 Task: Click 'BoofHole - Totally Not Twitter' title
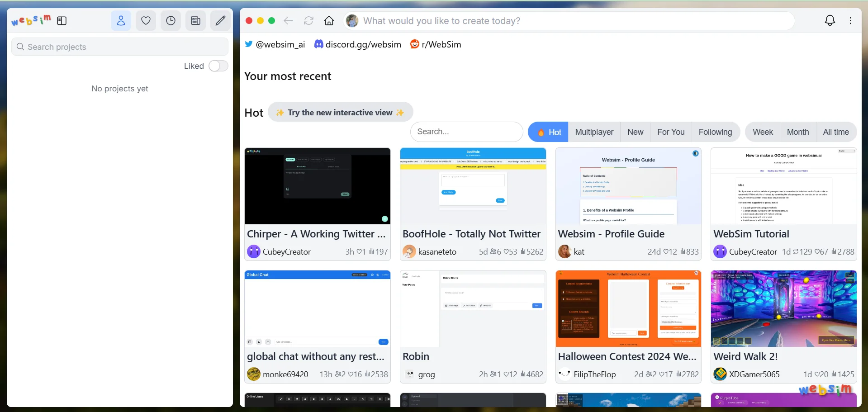coord(471,234)
